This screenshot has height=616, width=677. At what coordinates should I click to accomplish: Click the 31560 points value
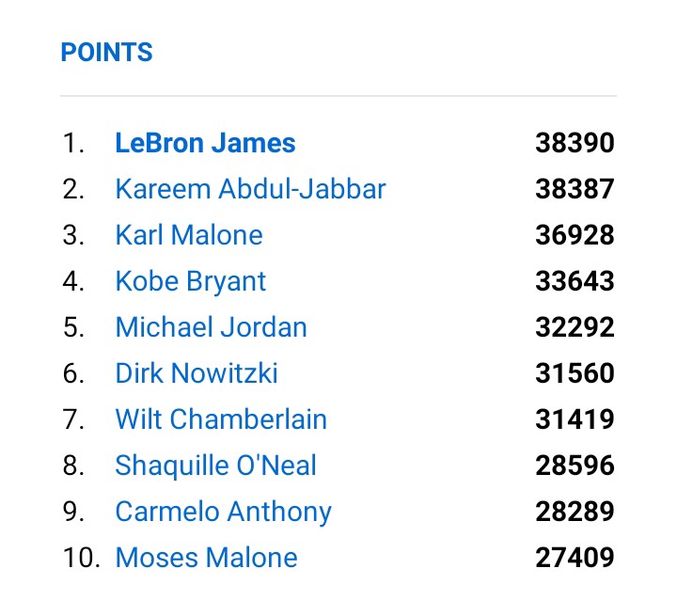[575, 373]
